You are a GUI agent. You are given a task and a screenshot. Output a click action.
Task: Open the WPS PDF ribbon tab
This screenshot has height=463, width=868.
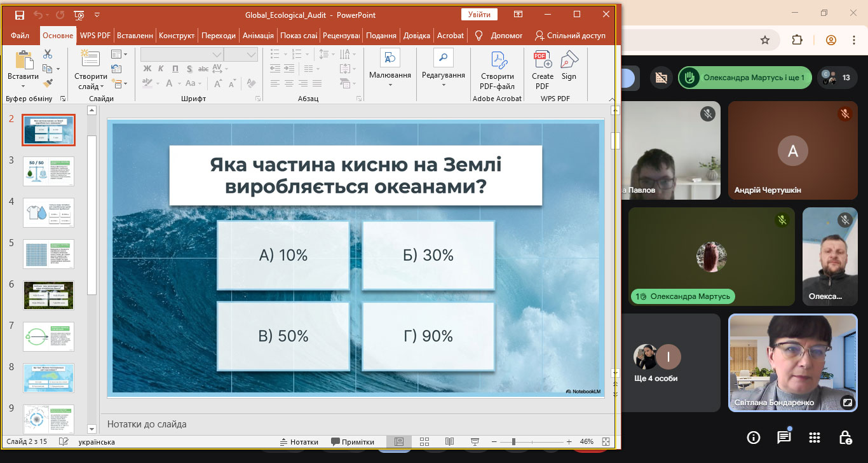coord(95,36)
